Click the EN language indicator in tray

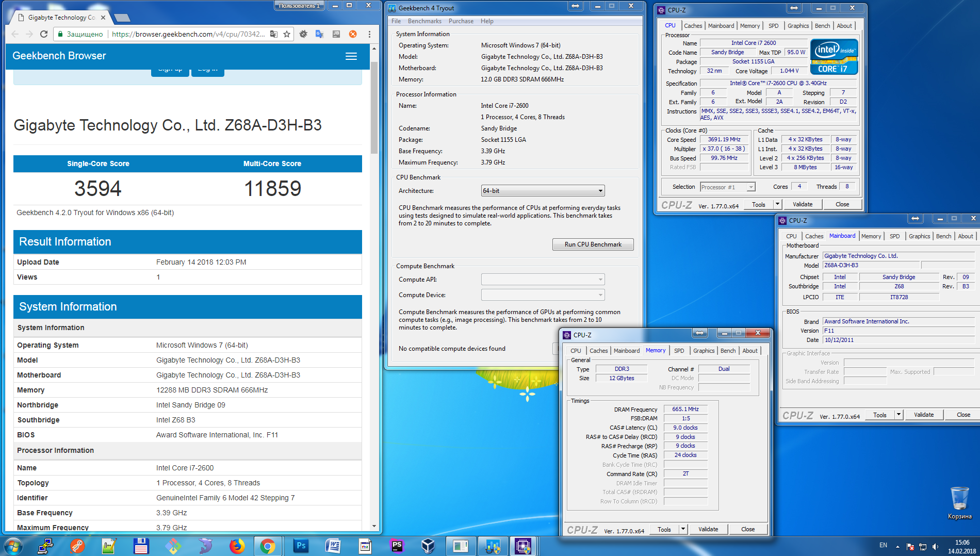pos(883,545)
